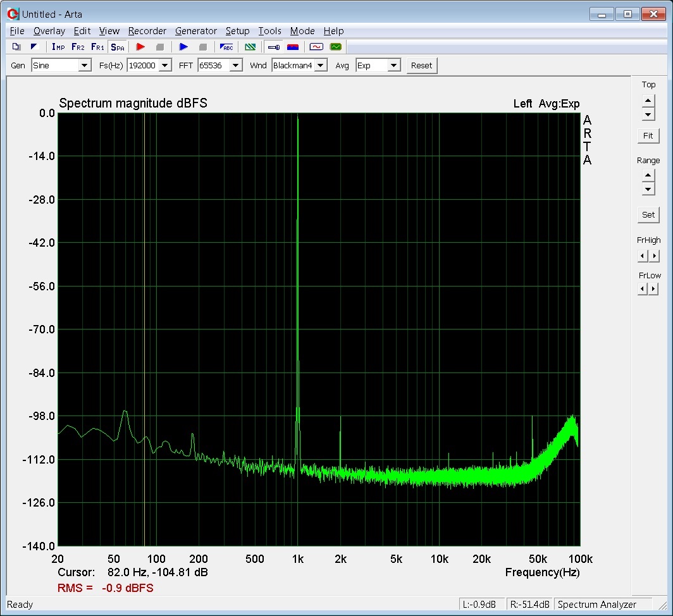Decrease Range with the down arrow

[648, 189]
